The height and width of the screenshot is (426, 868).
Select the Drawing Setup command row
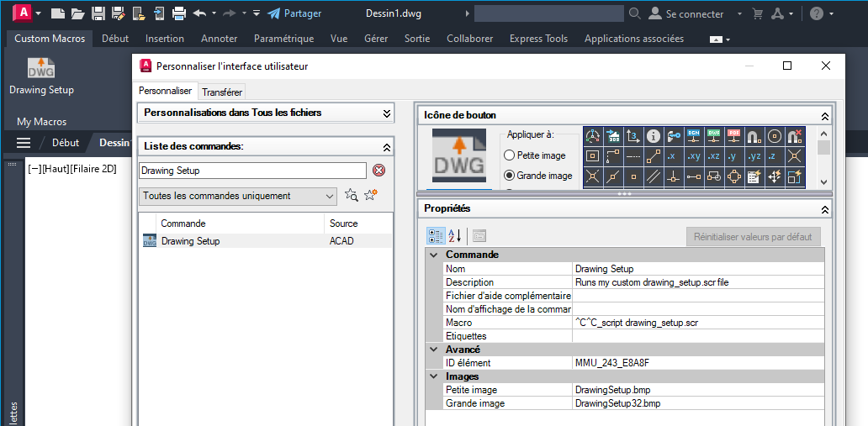[x=267, y=241]
